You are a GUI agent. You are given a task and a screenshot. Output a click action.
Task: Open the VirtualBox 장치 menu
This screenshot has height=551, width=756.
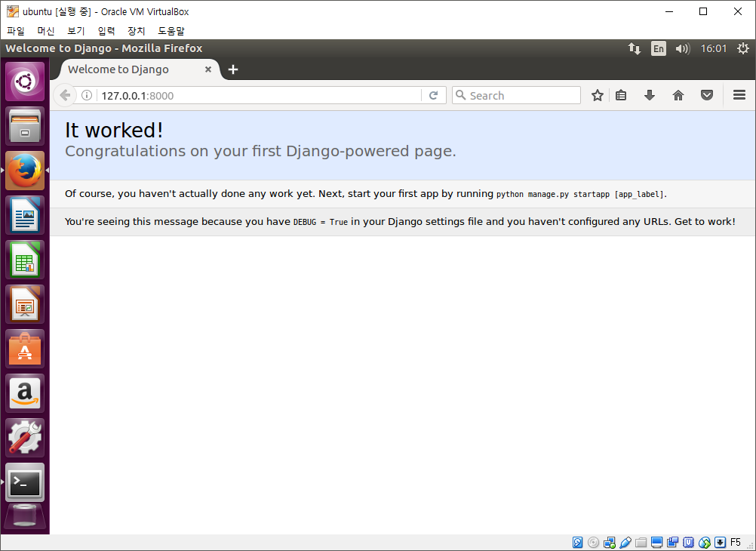[136, 31]
